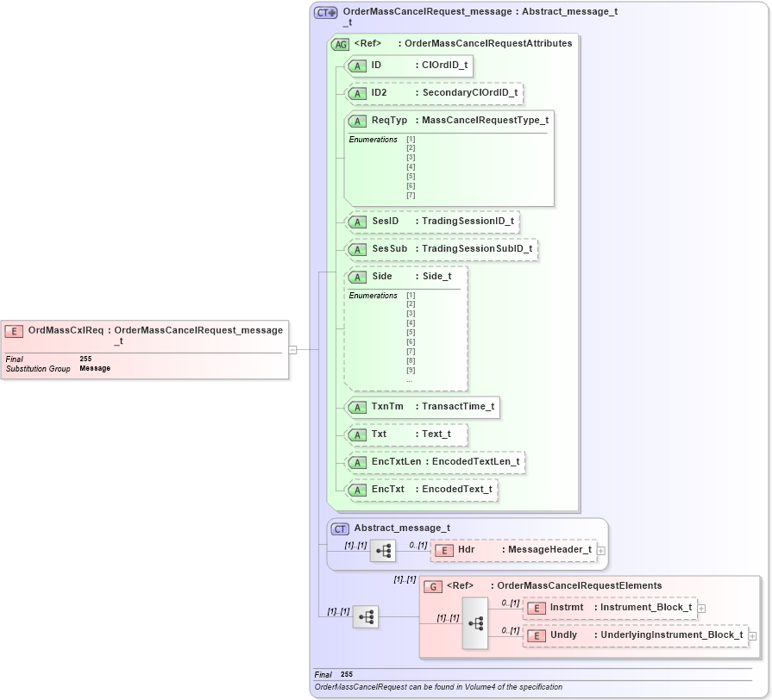Click the G icon of OrderMassCancelRequestElements group
The height and width of the screenshot is (700, 772).
coord(432,585)
